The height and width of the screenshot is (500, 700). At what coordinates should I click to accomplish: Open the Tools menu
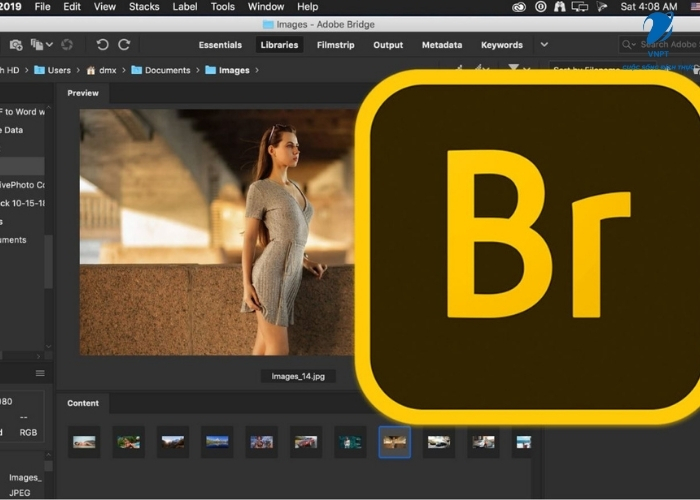coord(223,7)
